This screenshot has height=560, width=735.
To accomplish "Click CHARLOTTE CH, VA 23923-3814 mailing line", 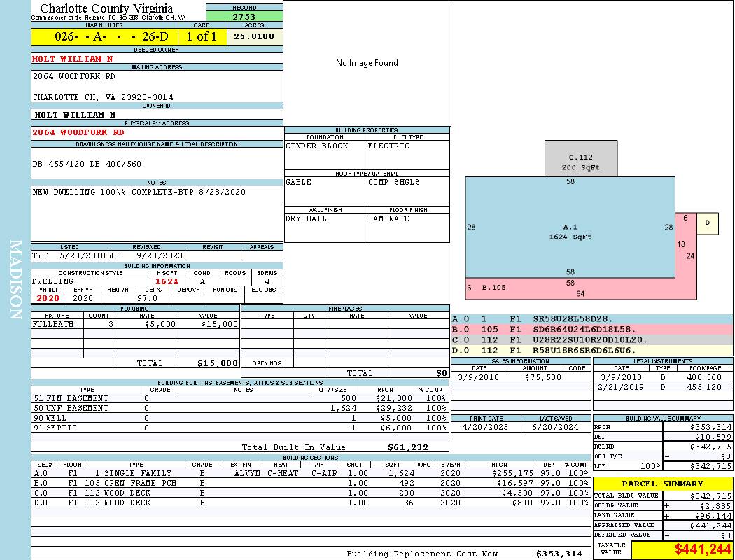I will tap(103, 97).
